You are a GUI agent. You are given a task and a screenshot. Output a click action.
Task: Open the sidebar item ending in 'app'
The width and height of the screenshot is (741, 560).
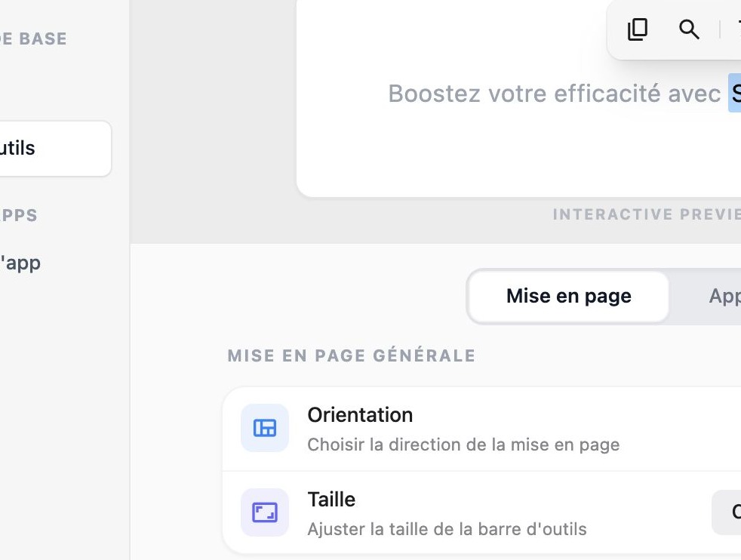coord(20,263)
